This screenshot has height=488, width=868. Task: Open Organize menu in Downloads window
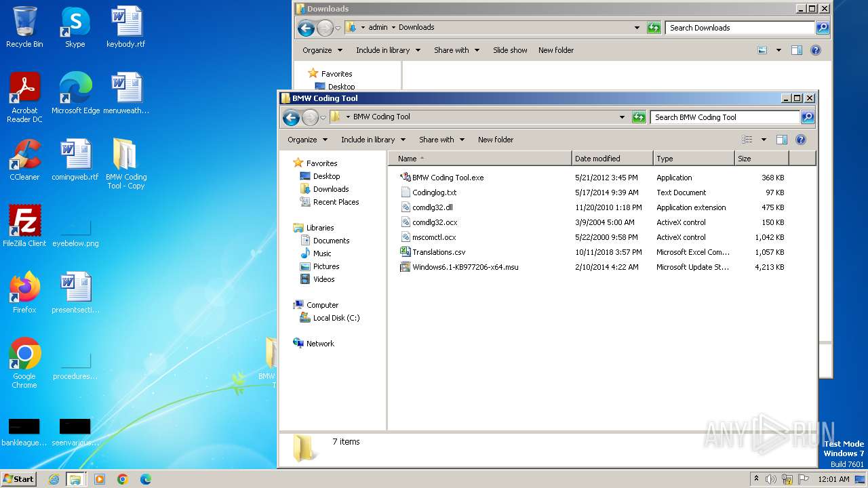click(x=322, y=50)
